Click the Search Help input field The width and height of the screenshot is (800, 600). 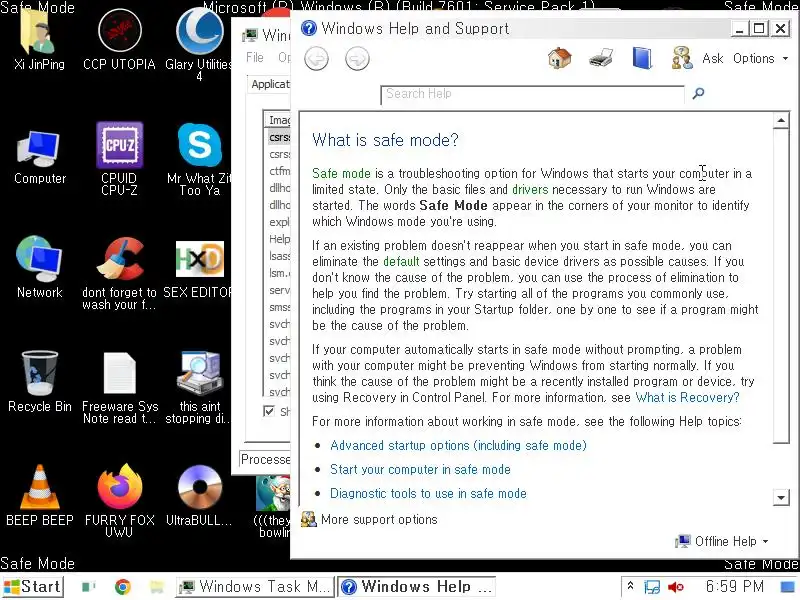pyautogui.click(x=532, y=94)
